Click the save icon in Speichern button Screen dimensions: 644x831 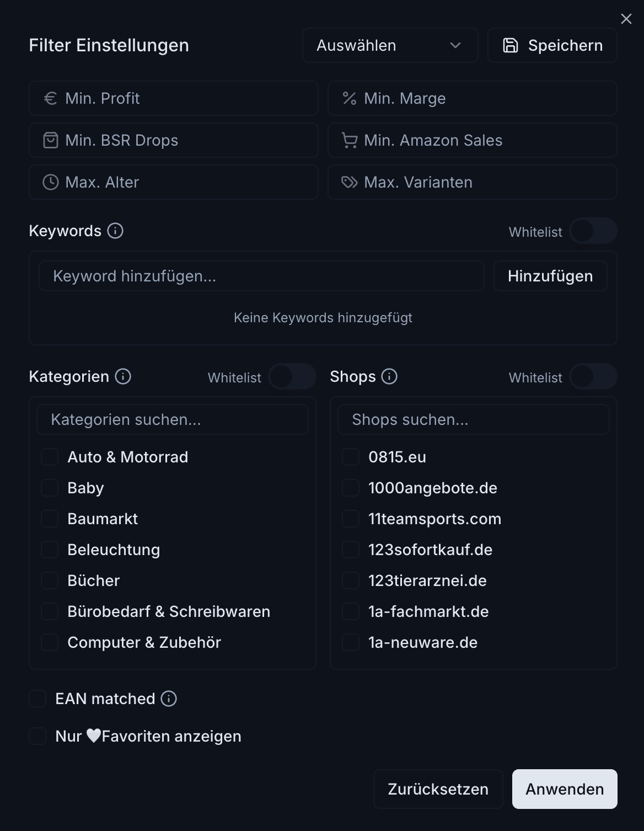tap(511, 45)
